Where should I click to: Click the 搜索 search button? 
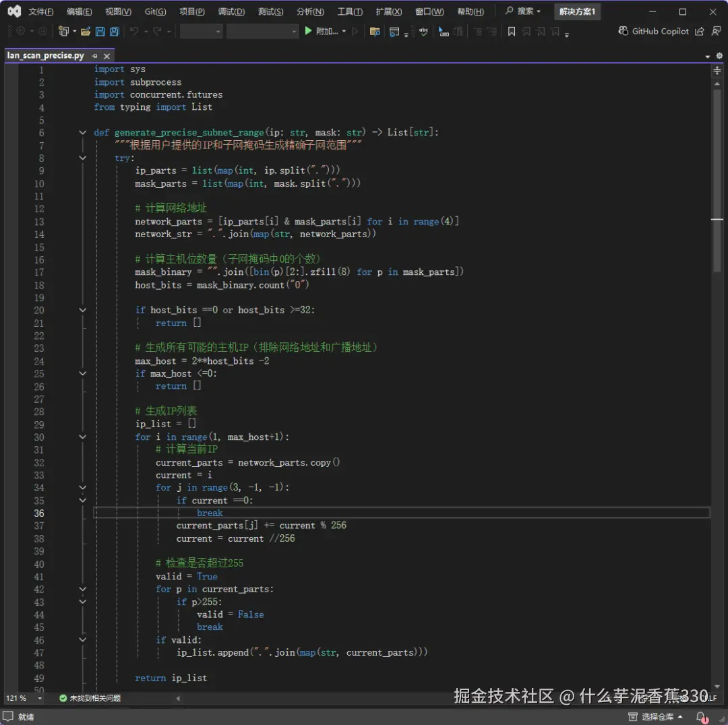(x=523, y=11)
